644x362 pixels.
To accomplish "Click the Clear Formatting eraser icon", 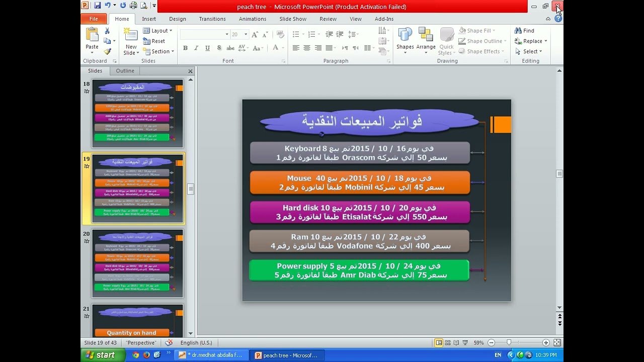I will point(280,34).
